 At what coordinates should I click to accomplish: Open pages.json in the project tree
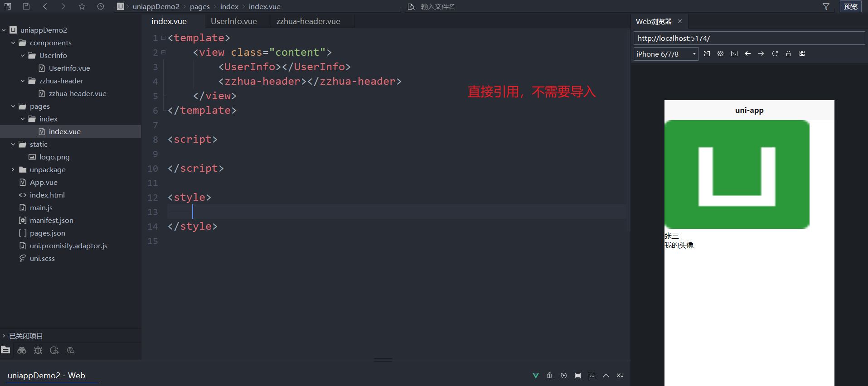point(48,233)
